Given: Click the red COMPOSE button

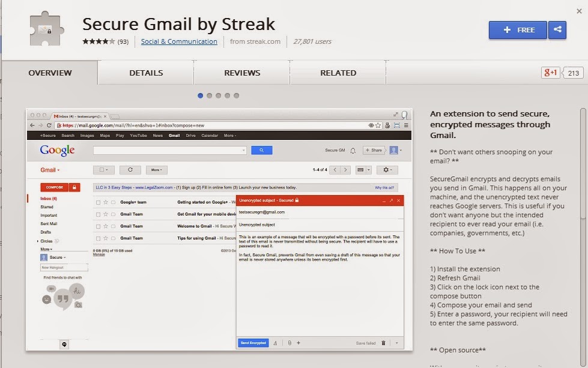Looking at the screenshot, I should pyautogui.click(x=55, y=187).
